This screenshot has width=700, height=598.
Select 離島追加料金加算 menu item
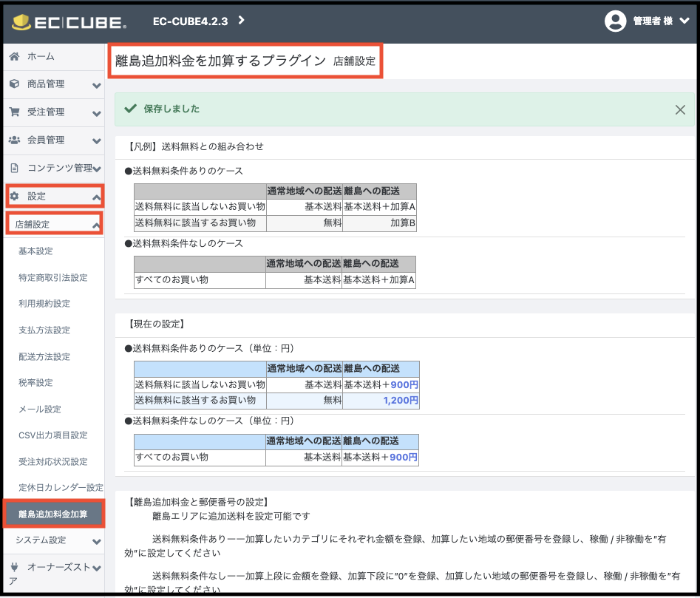click(x=54, y=514)
